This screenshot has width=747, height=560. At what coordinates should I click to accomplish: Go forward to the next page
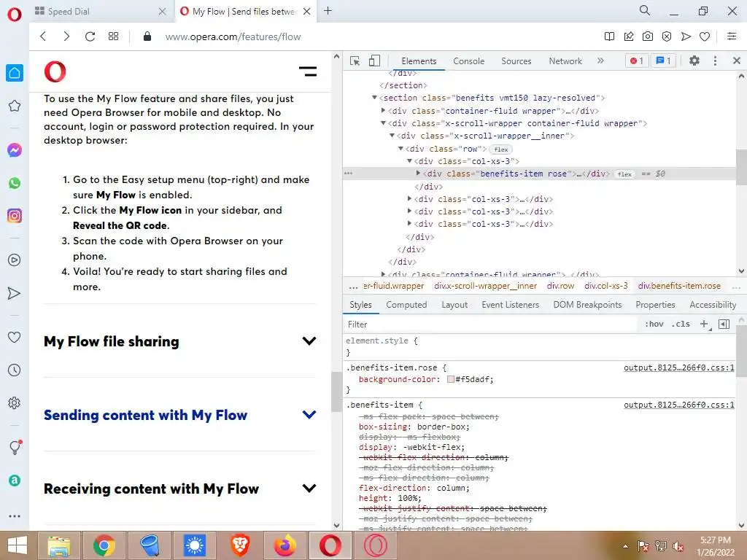[x=66, y=36]
